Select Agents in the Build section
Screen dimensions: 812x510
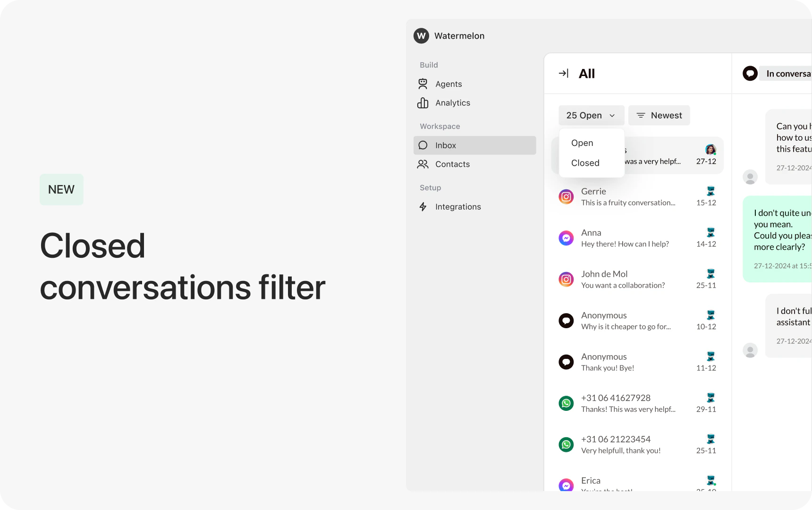[x=448, y=84]
